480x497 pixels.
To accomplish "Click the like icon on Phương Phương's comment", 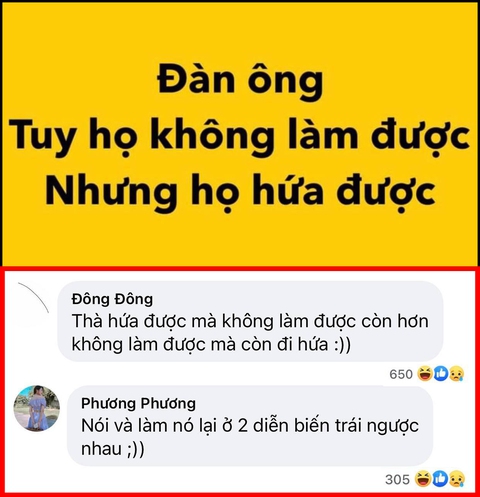I will (x=440, y=479).
